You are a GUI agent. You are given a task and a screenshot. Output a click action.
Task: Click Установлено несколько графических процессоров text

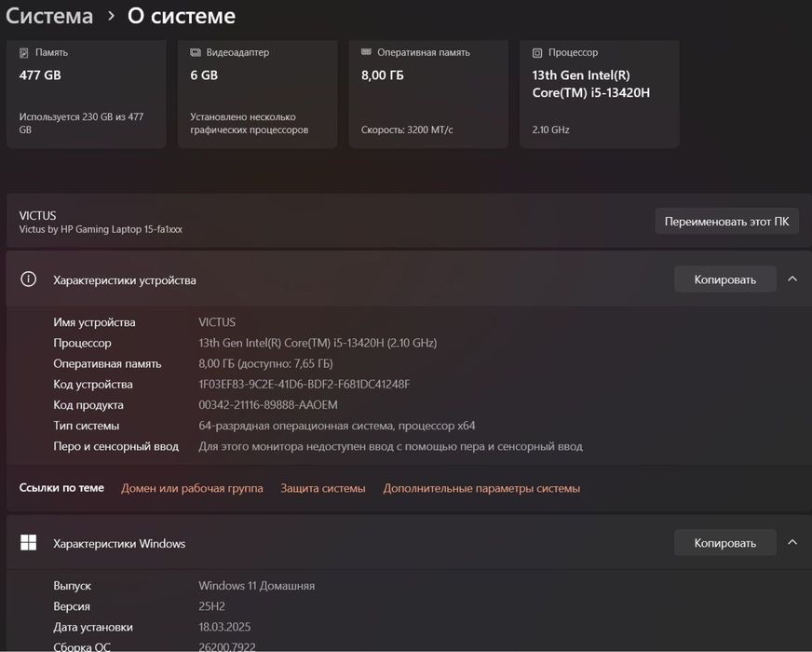tap(249, 123)
